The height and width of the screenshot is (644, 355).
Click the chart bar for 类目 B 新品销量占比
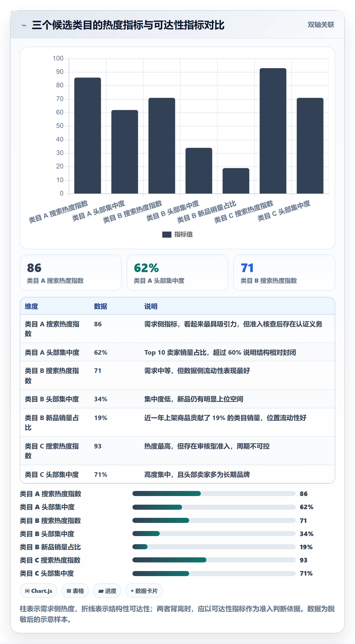pyautogui.click(x=236, y=181)
